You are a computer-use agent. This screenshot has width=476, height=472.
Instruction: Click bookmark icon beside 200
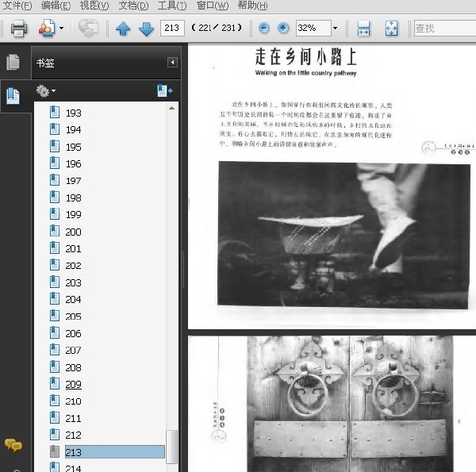[55, 231]
